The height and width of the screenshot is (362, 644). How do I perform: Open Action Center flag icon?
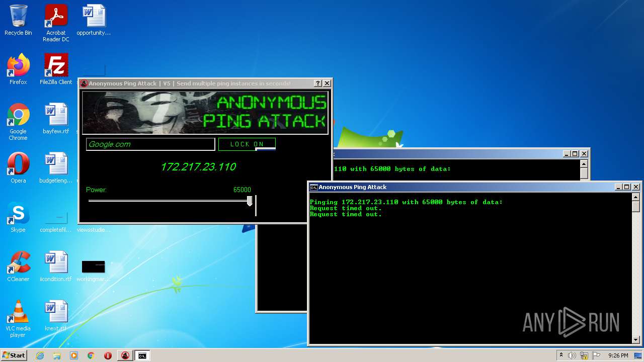(596, 355)
